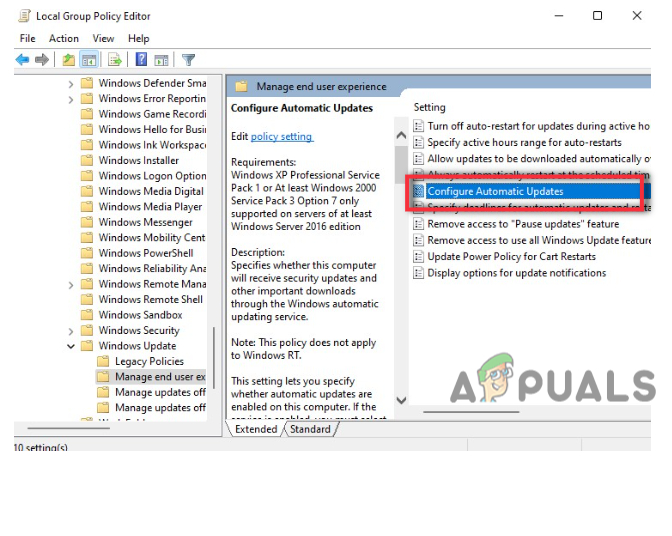Open the Action menu
Image resolution: width=672 pixels, height=536 pixels.
(x=64, y=39)
